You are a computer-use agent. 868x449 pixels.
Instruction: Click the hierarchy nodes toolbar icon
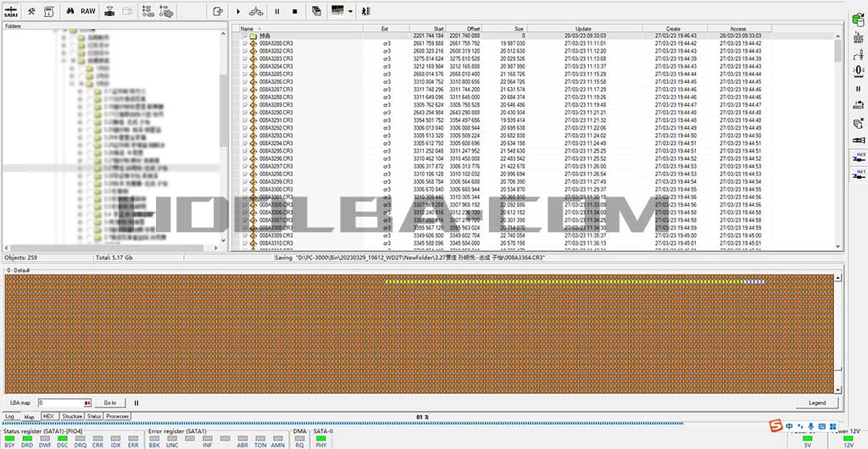[256, 11]
